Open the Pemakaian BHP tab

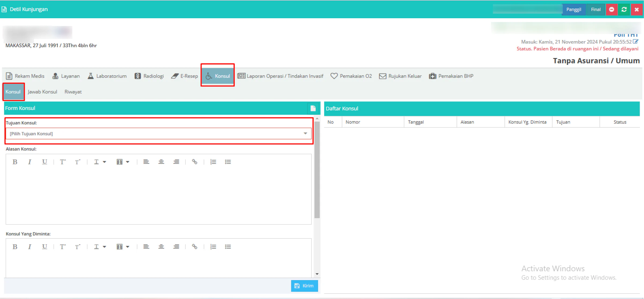tap(451, 76)
